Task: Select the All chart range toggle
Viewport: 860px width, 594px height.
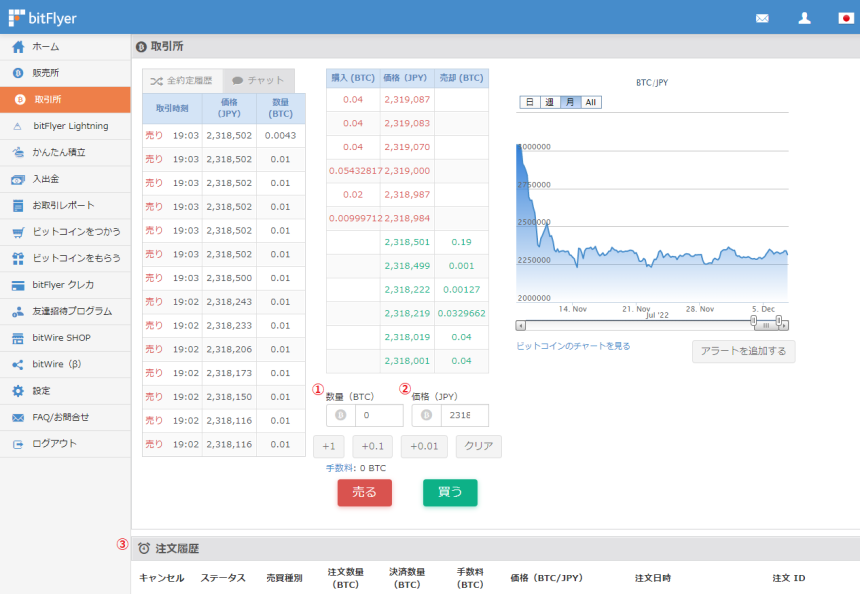Action: click(x=591, y=102)
